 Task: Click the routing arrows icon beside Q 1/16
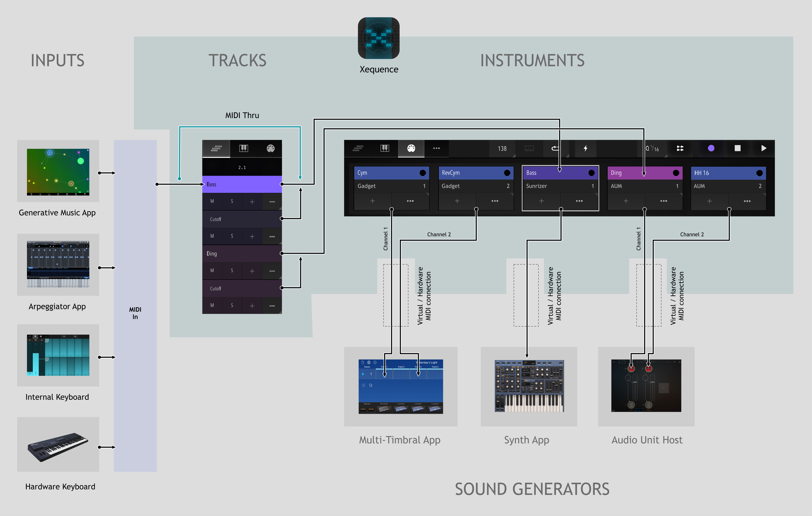coord(680,148)
